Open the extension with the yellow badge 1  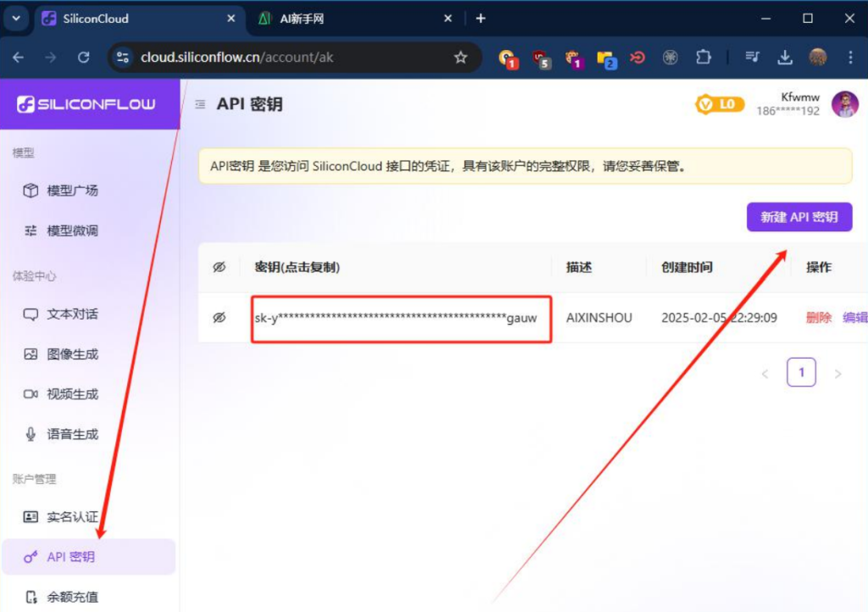coord(508,58)
